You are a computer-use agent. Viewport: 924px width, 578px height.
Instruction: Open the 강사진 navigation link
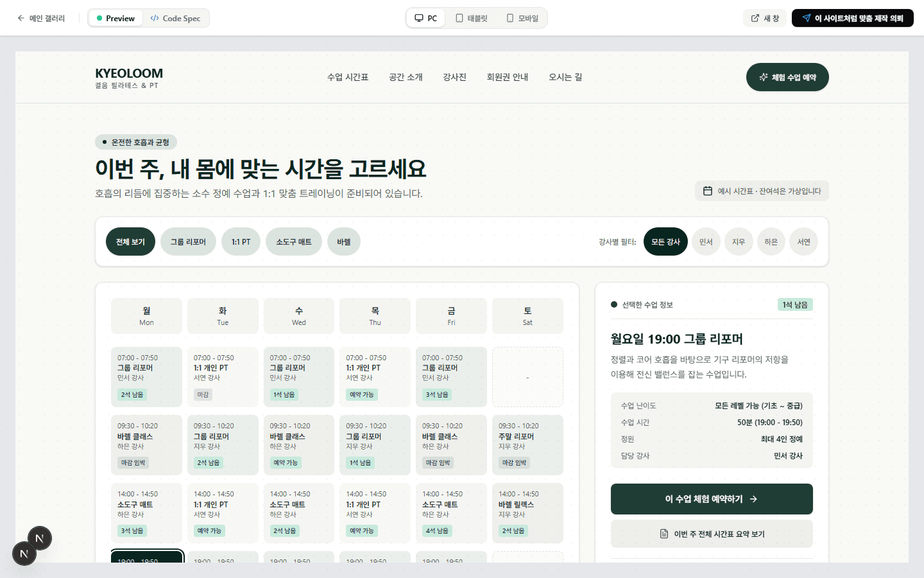pyautogui.click(x=454, y=77)
